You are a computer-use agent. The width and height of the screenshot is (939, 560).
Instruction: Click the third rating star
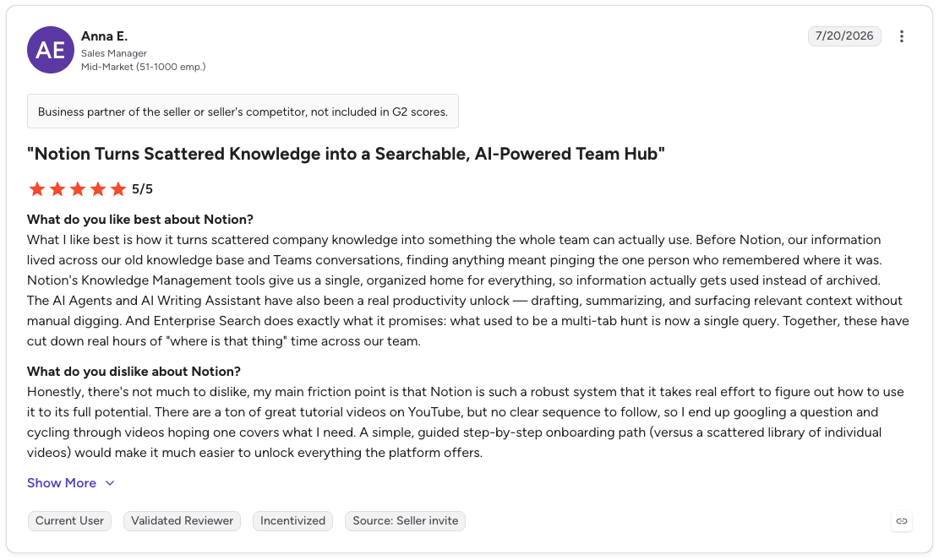tap(78, 190)
